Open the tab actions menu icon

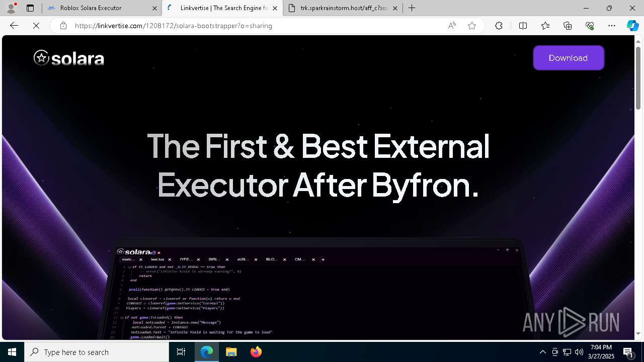point(30,8)
